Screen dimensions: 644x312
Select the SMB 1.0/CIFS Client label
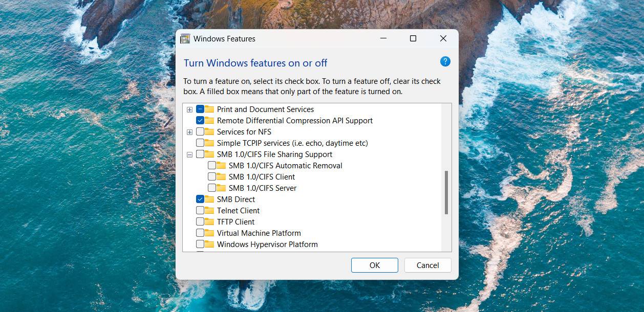pos(262,176)
